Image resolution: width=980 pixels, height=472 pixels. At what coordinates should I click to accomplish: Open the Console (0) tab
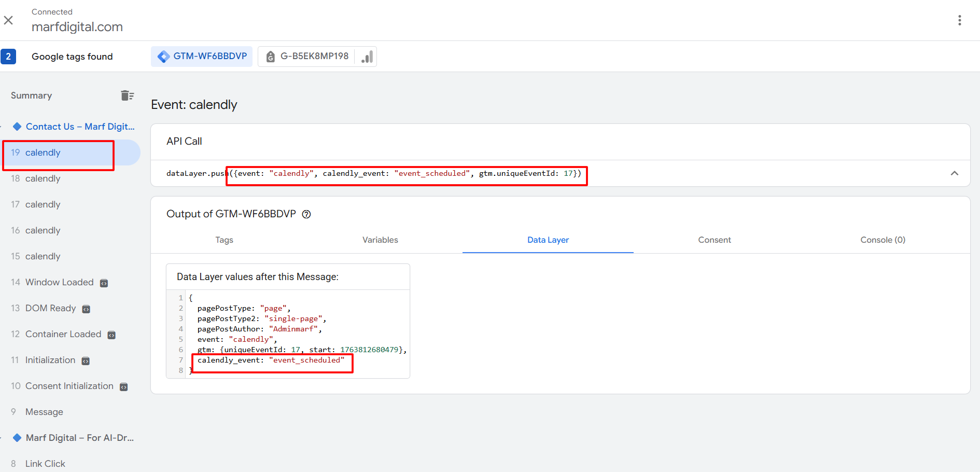(x=883, y=240)
